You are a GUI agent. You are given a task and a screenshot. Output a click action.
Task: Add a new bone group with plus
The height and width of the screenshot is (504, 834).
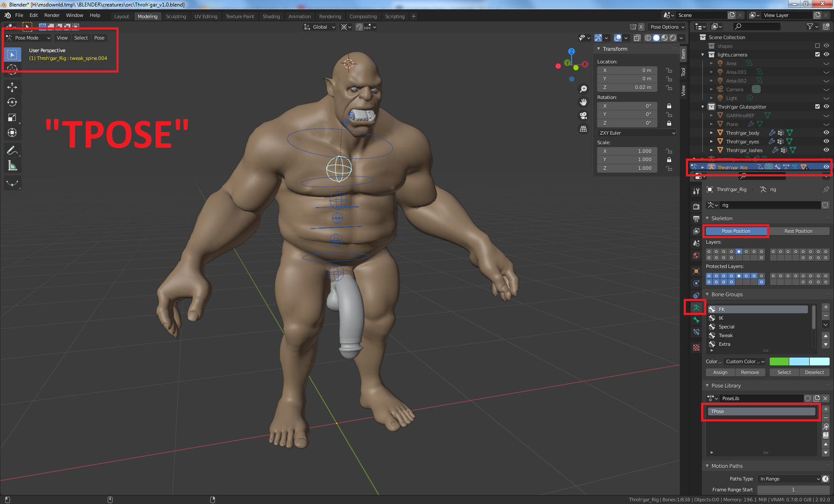(x=826, y=307)
